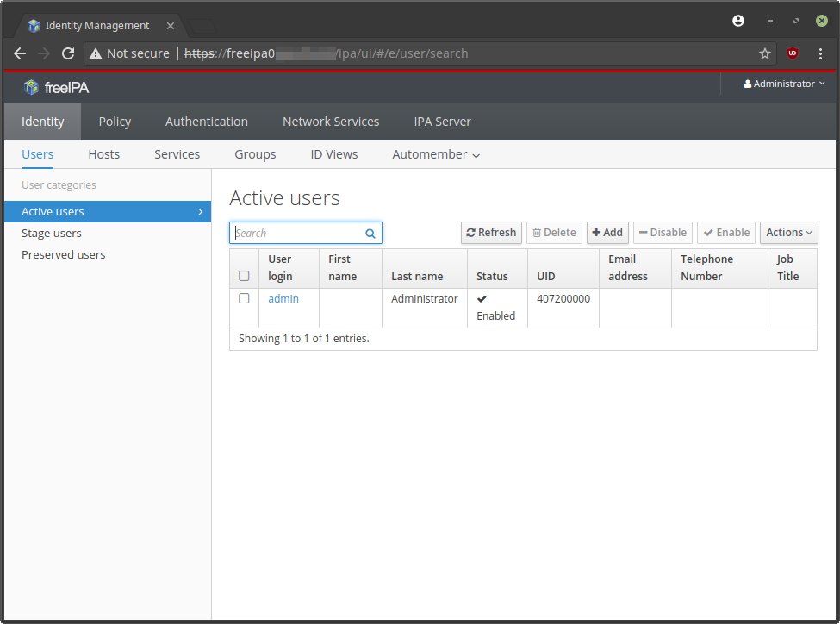
Task: Click the Add user button
Action: 607,233
